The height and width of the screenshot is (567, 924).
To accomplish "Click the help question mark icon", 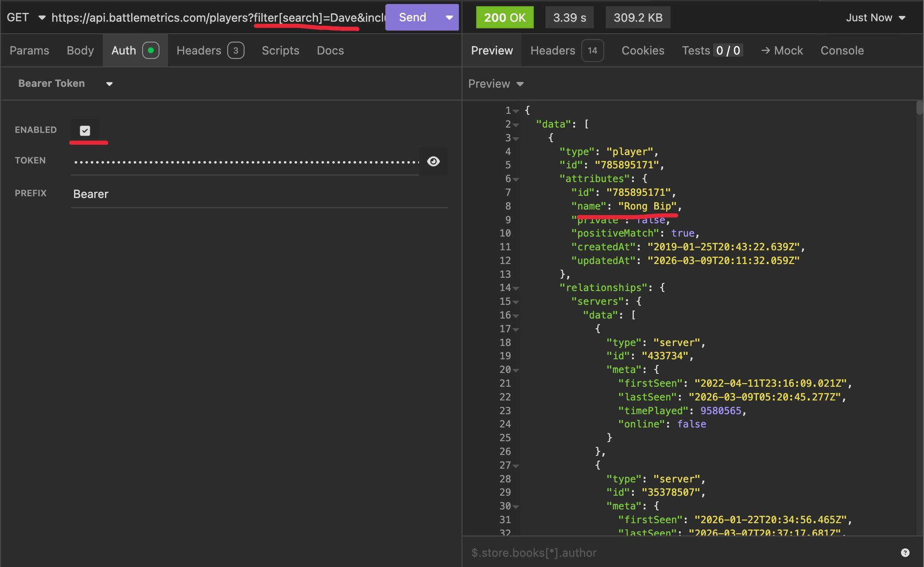I will coord(905,552).
